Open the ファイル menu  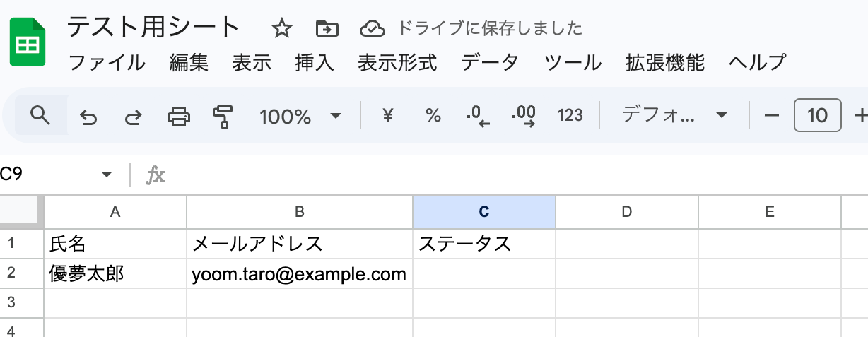pyautogui.click(x=107, y=63)
